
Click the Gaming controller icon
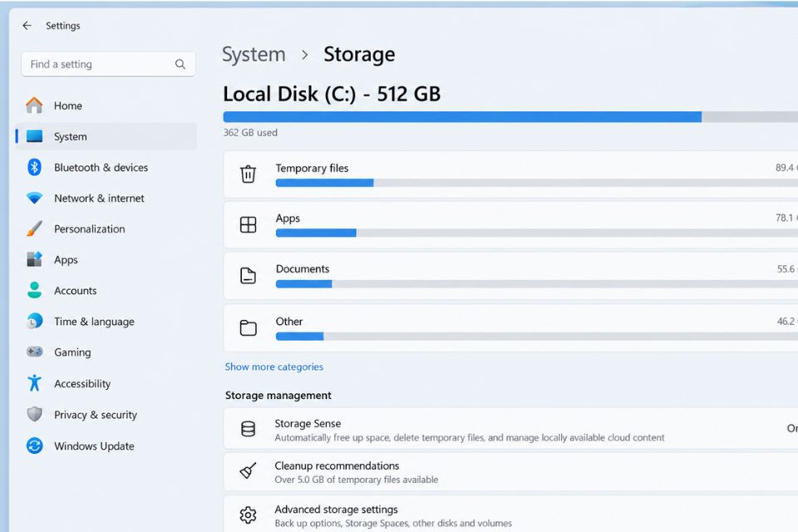coord(34,352)
